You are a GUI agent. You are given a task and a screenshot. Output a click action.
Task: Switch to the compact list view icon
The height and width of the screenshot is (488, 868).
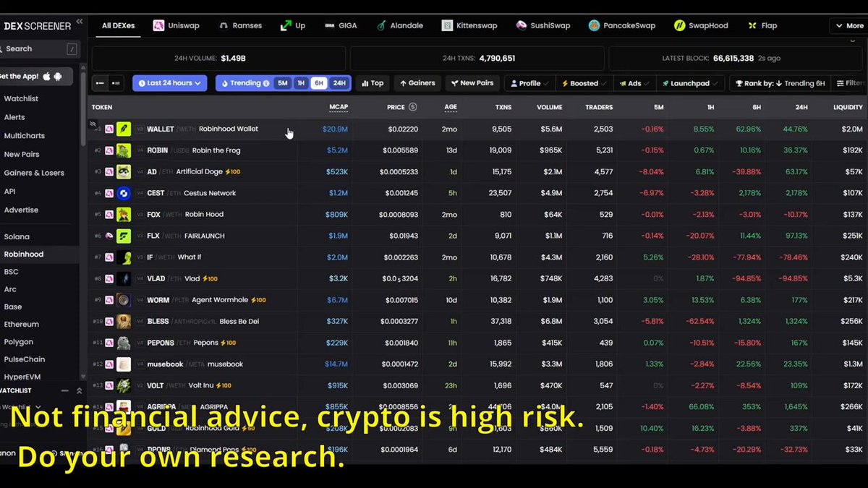[x=101, y=83]
